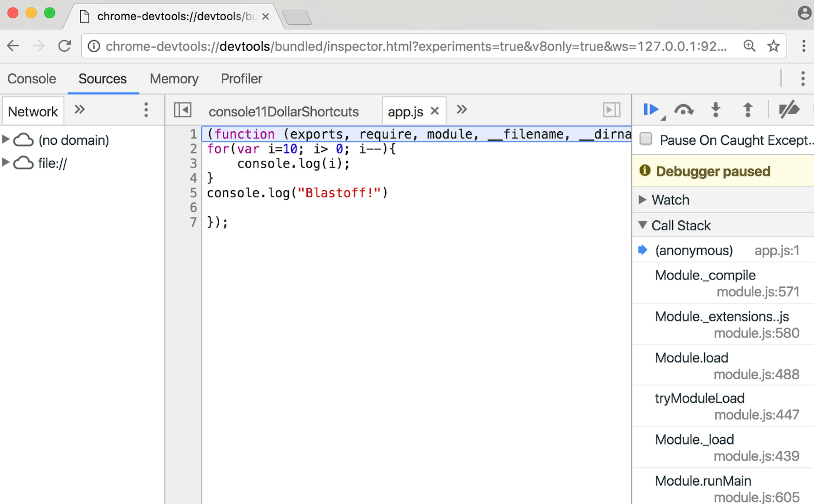
Task: Switch to the Memory tab
Action: (174, 78)
